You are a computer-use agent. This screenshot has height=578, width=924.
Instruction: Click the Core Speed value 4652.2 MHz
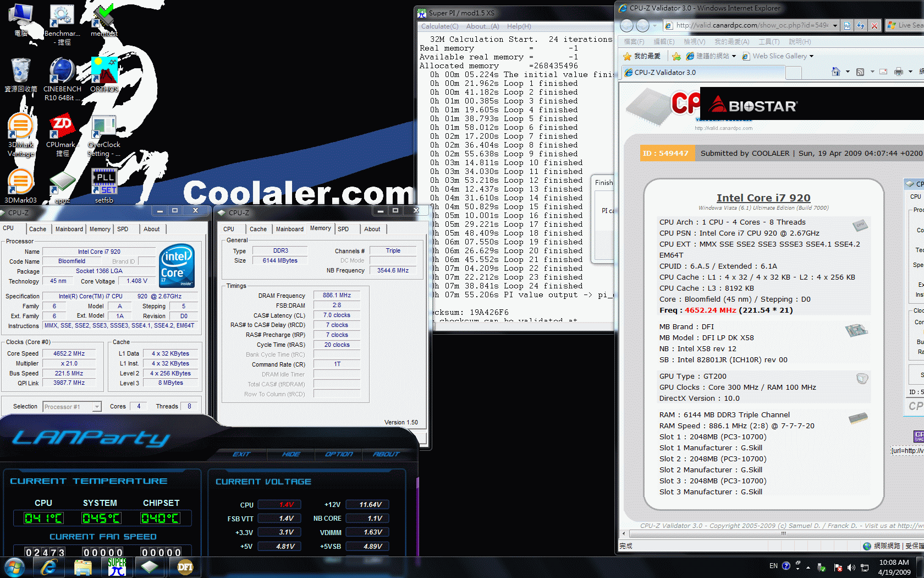69,353
